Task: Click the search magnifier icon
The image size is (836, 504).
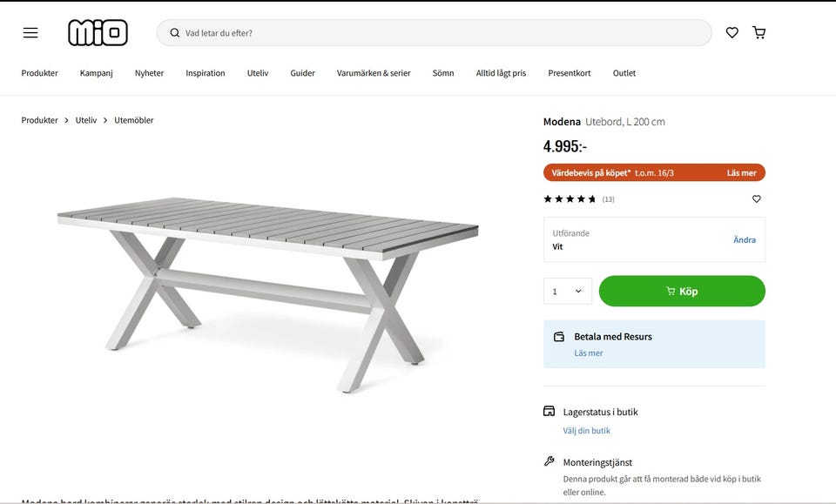Action: (174, 32)
